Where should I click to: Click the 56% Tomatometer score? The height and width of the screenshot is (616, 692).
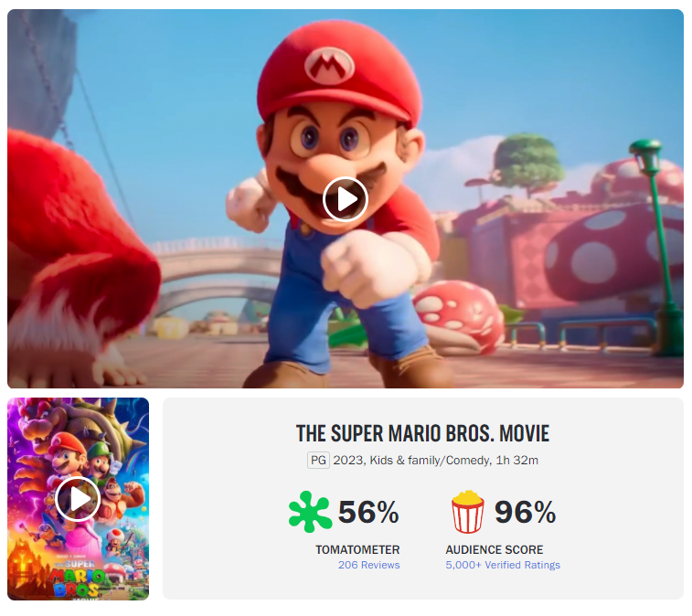tap(368, 513)
